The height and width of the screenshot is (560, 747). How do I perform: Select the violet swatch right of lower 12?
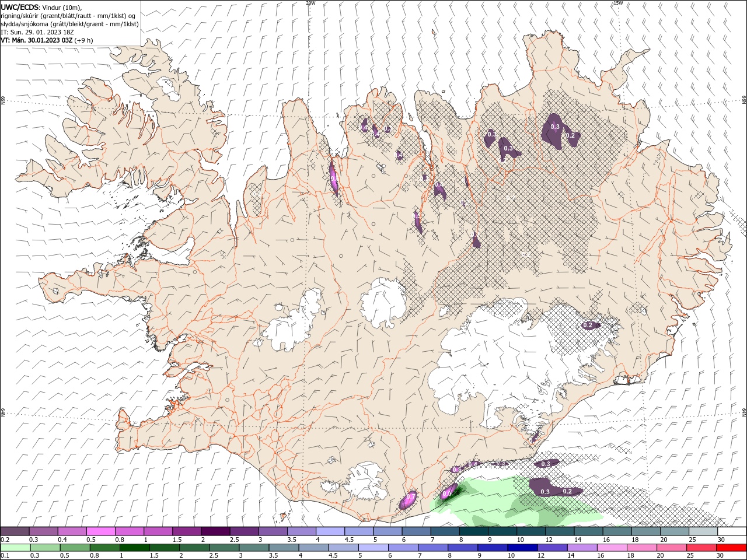tap(551, 548)
